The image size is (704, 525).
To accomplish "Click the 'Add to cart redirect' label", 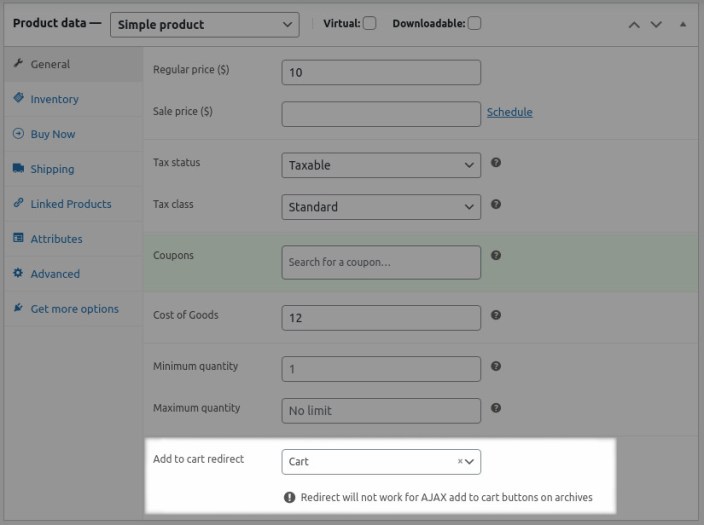I will click(x=198, y=459).
